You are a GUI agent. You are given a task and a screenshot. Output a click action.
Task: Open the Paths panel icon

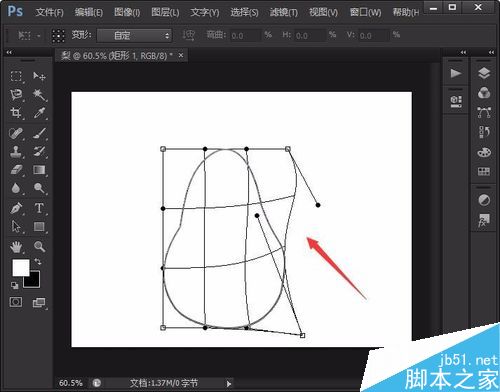[484, 113]
